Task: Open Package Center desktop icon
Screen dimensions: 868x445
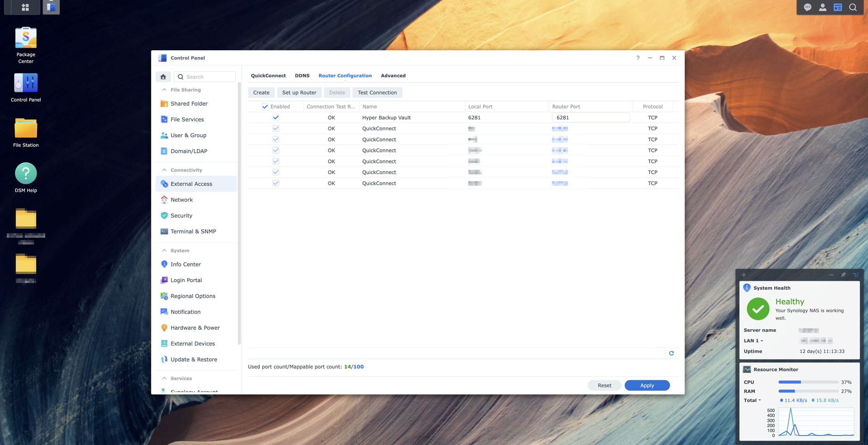Action: coord(26,45)
